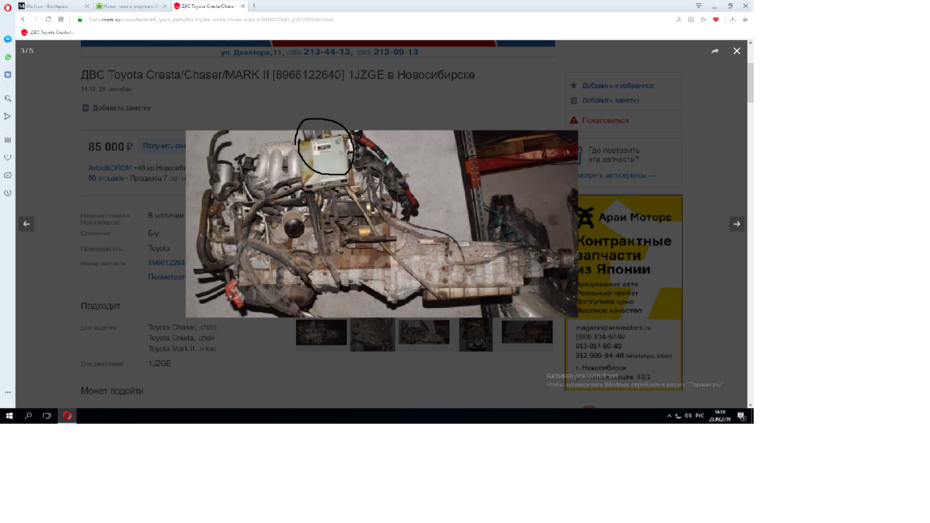Close the photo gallery overlay
Image resolution: width=930 pixels, height=523 pixels.
coord(737,51)
